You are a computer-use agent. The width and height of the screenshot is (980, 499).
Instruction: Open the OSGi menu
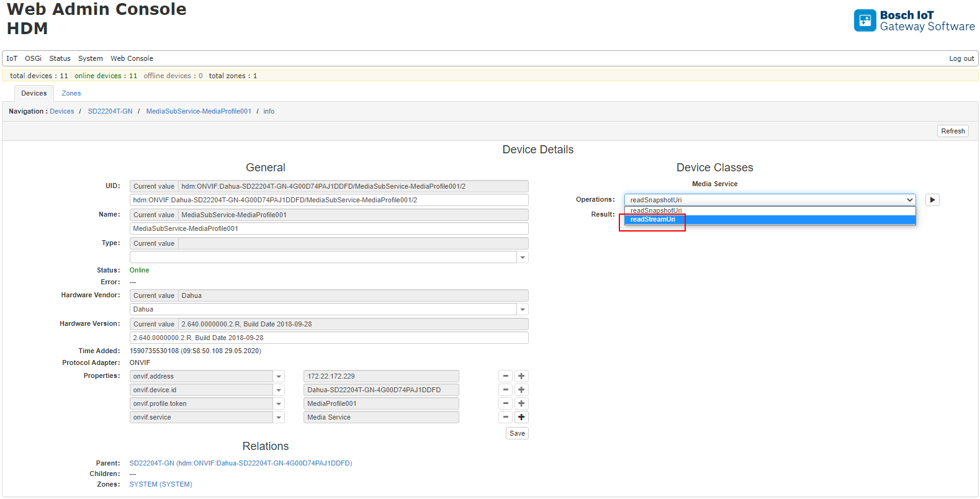pos(33,58)
